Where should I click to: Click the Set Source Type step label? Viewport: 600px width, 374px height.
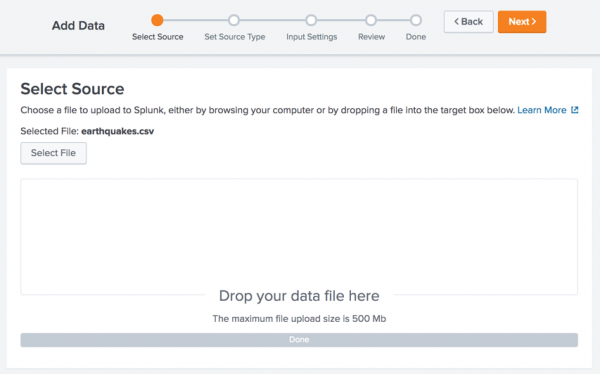point(235,37)
